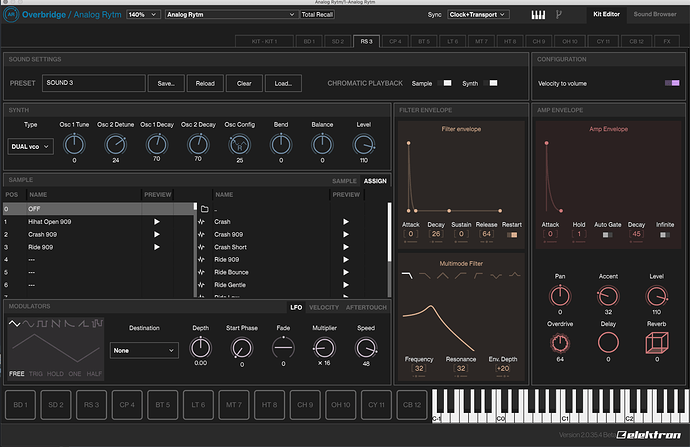Select the peak filter type icon
The height and width of the screenshot is (447, 690).
(514, 275)
